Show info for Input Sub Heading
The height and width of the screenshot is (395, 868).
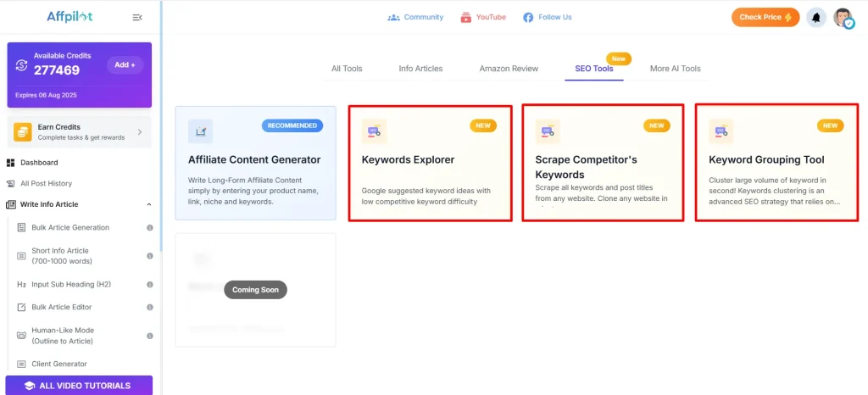[149, 284]
